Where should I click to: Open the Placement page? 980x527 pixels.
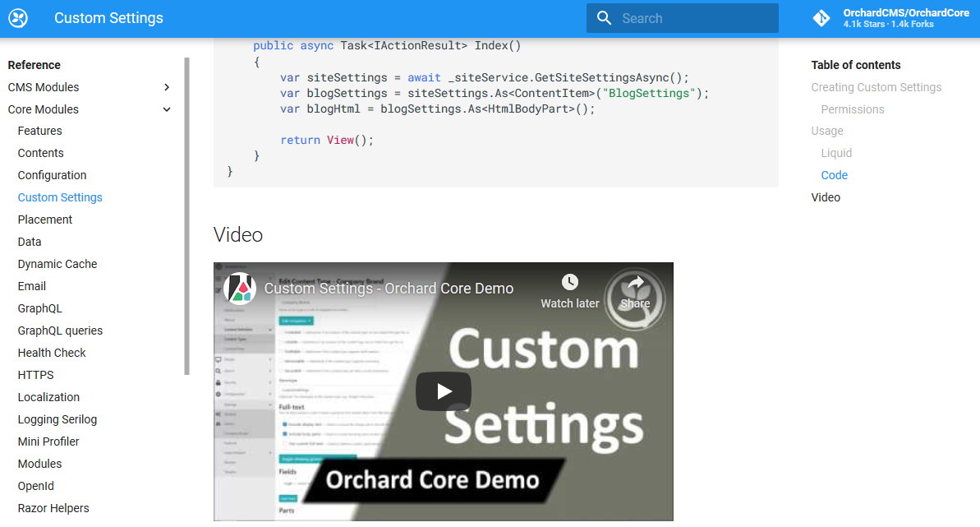click(x=45, y=220)
